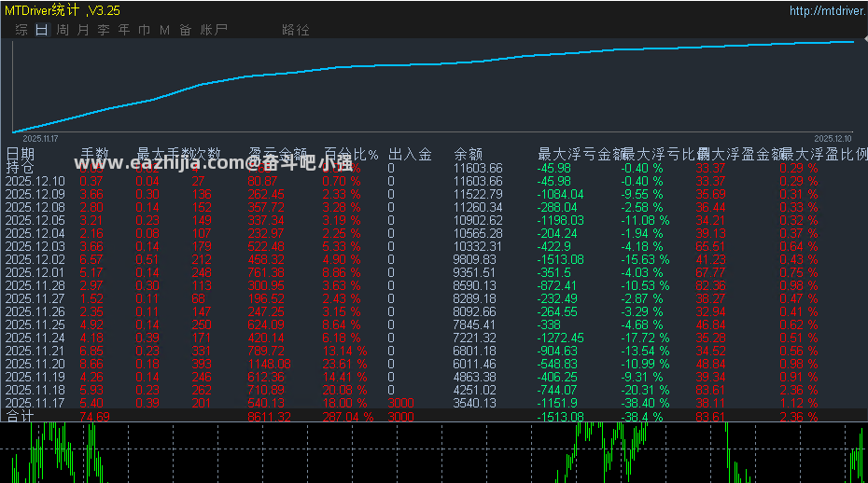868x483 pixels.
Task: Click the MTDriver统计 V3.25 title
Action: click(x=62, y=10)
